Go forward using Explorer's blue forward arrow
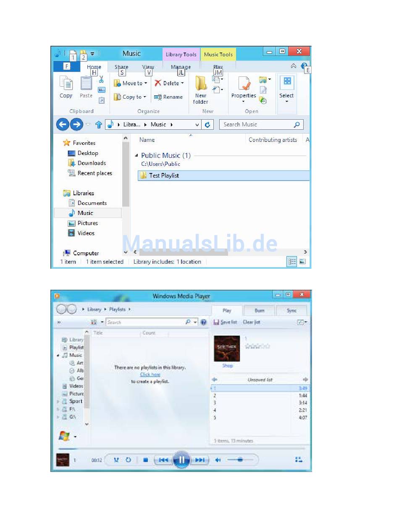This screenshot has width=399, height=532. (x=76, y=124)
